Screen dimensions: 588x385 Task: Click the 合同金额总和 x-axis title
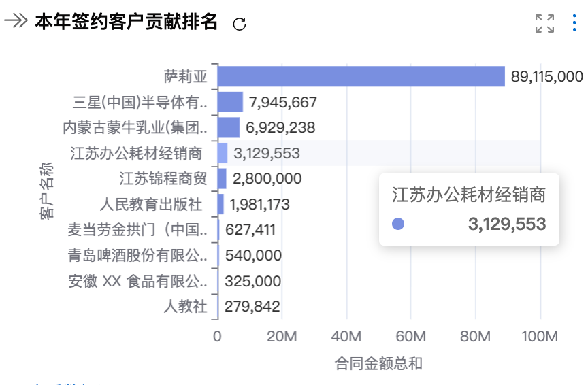(378, 364)
